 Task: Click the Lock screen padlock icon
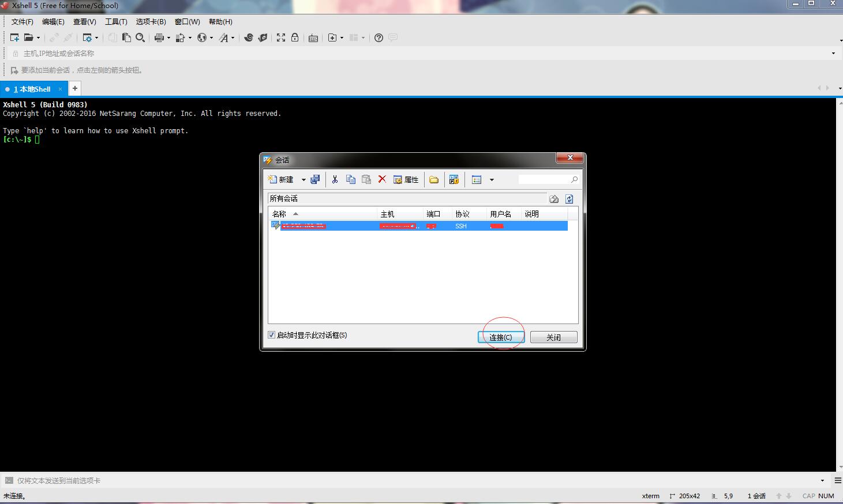click(295, 37)
